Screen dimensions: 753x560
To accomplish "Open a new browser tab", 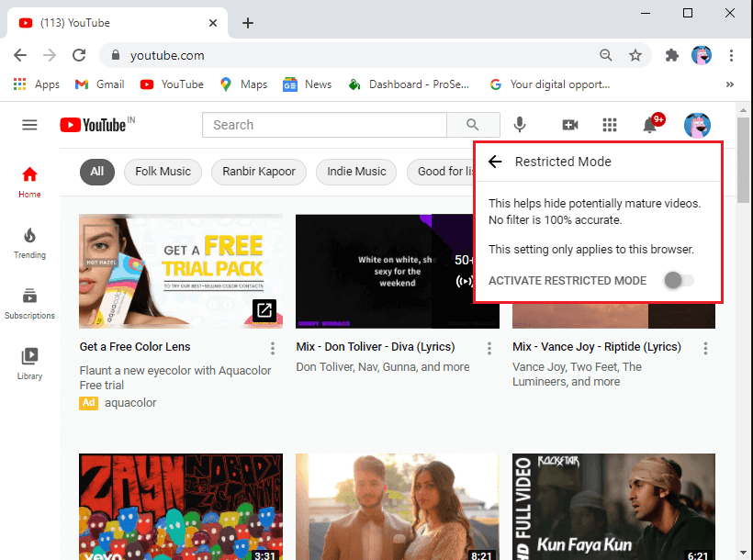I will (x=248, y=23).
